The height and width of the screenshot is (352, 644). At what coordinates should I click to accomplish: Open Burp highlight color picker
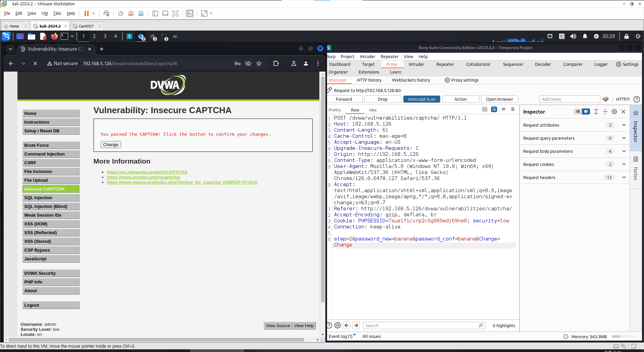pos(605,99)
